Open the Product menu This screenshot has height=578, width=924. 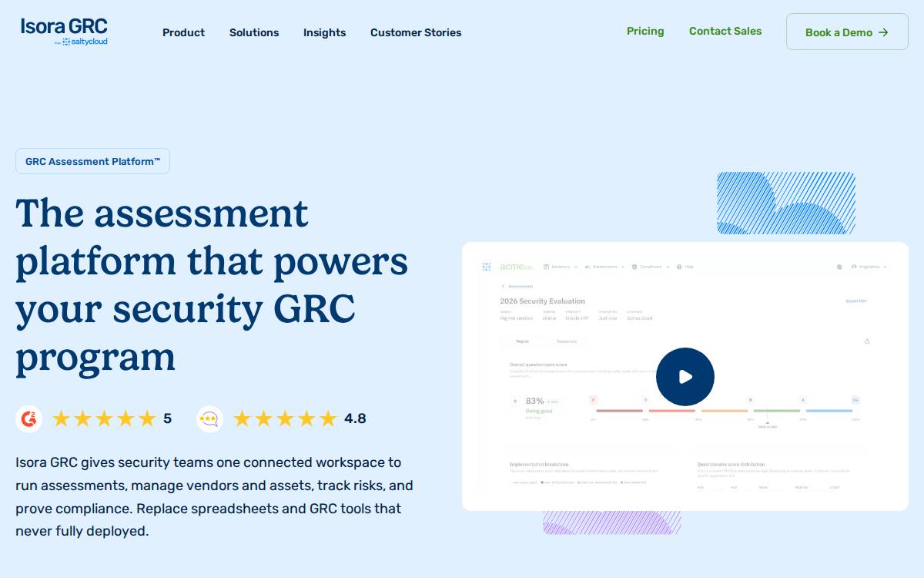(183, 32)
